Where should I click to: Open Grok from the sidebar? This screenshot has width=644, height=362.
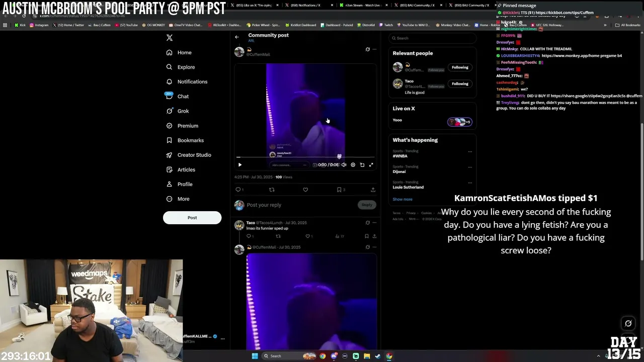tap(177, 111)
